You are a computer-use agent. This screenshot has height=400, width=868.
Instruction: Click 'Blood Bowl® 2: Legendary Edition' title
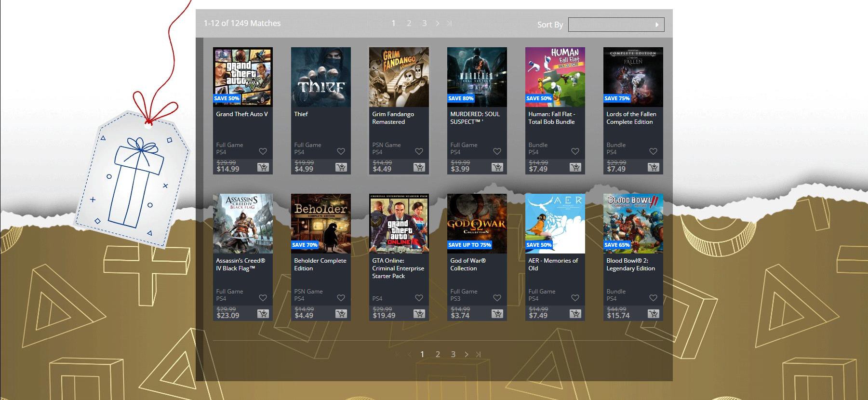(x=630, y=265)
